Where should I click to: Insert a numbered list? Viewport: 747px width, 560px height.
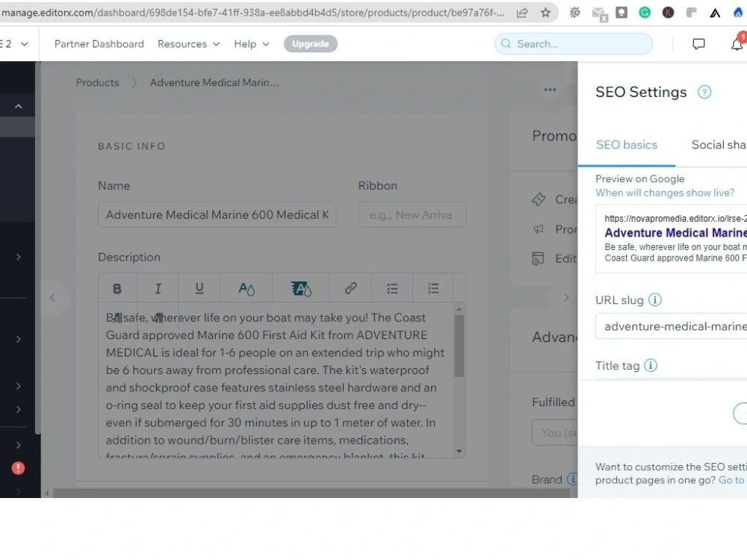point(433,288)
